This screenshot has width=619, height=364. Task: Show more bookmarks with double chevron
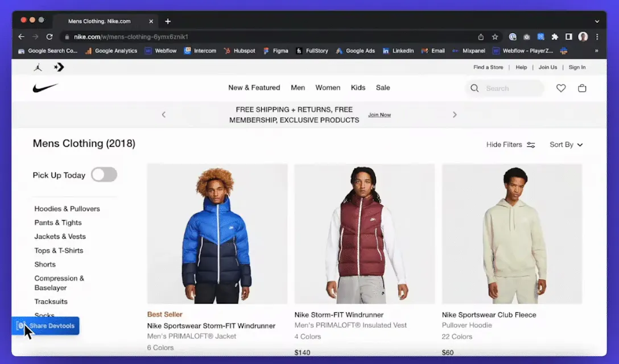tap(596, 51)
